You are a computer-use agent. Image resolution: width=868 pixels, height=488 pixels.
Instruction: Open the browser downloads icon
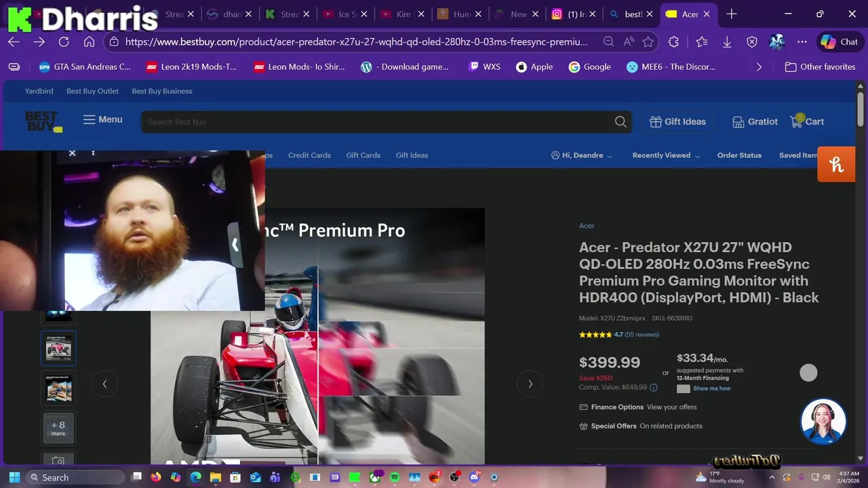click(727, 42)
